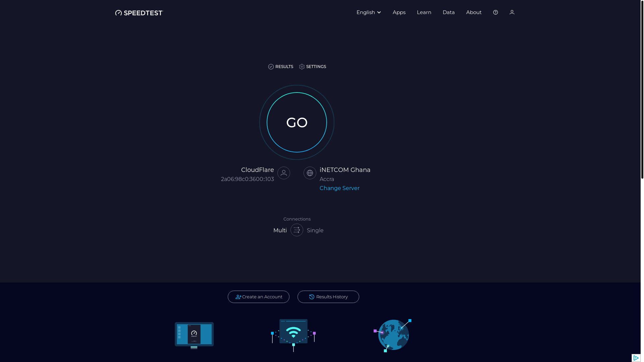
Task: Open the user account icon in header
Action: coord(512,12)
